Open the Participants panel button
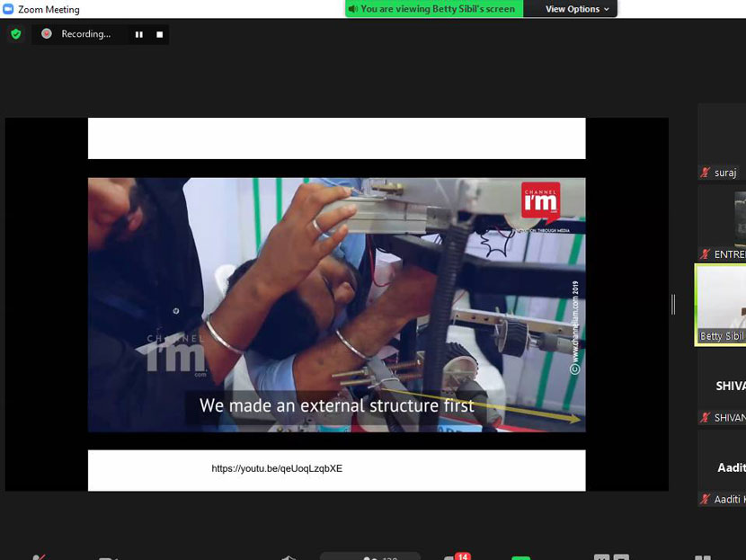Screen dimensions: 746x560 [370, 556]
